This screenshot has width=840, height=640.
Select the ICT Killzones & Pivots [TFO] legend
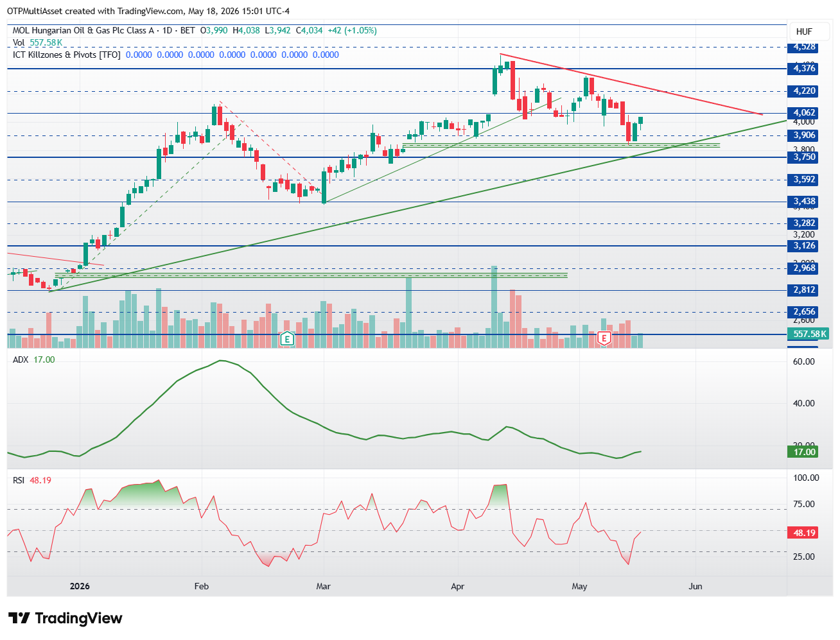(x=67, y=55)
